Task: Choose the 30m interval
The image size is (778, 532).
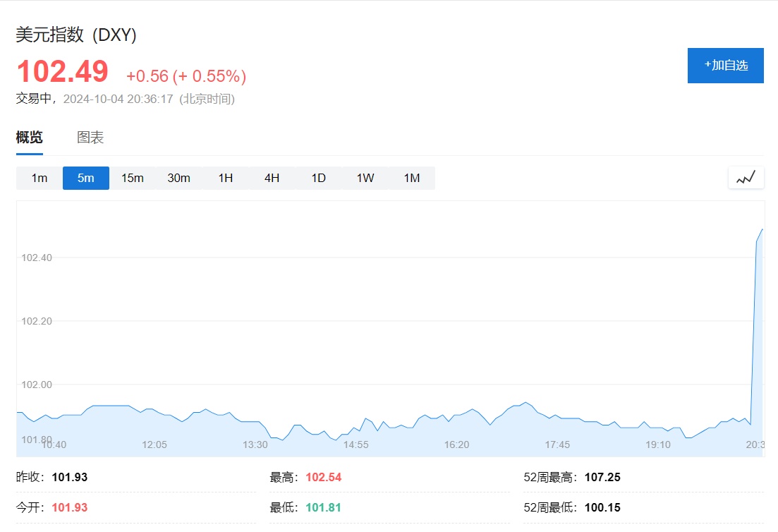Action: tap(179, 178)
